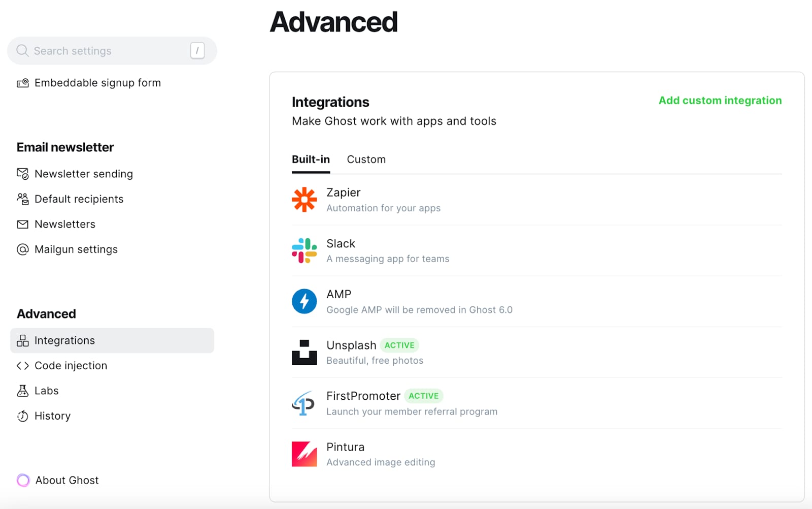Select Integrations in the Advanced sidebar
The width and height of the screenshot is (812, 509).
point(64,340)
